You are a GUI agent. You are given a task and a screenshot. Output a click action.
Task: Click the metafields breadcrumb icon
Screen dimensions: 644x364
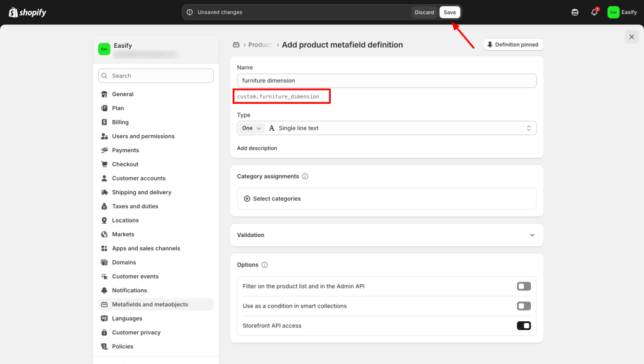click(236, 45)
